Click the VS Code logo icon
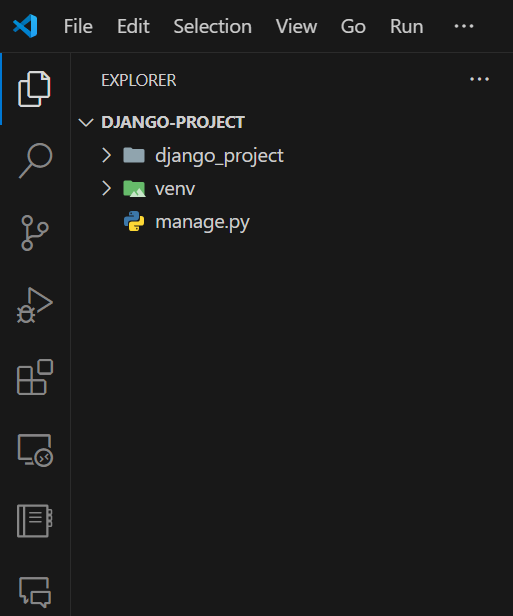 click(25, 26)
